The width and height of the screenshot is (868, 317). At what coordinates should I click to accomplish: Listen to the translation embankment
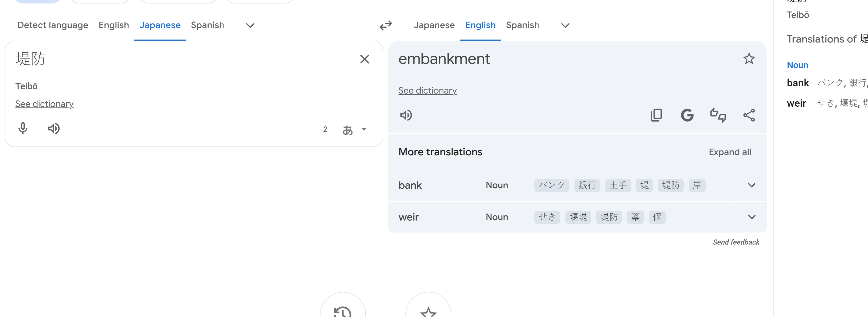pyautogui.click(x=406, y=115)
